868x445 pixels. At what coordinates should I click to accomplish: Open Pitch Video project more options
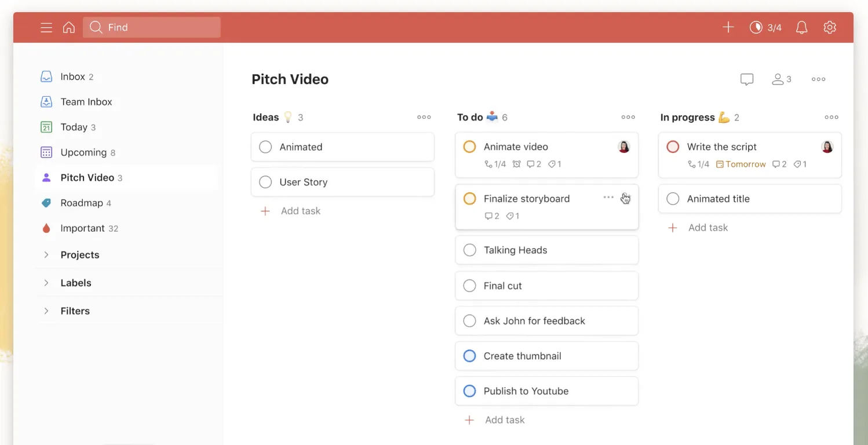(819, 79)
